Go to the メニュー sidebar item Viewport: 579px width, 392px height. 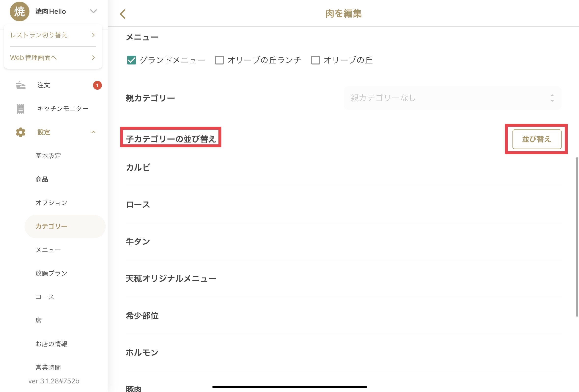click(x=48, y=250)
